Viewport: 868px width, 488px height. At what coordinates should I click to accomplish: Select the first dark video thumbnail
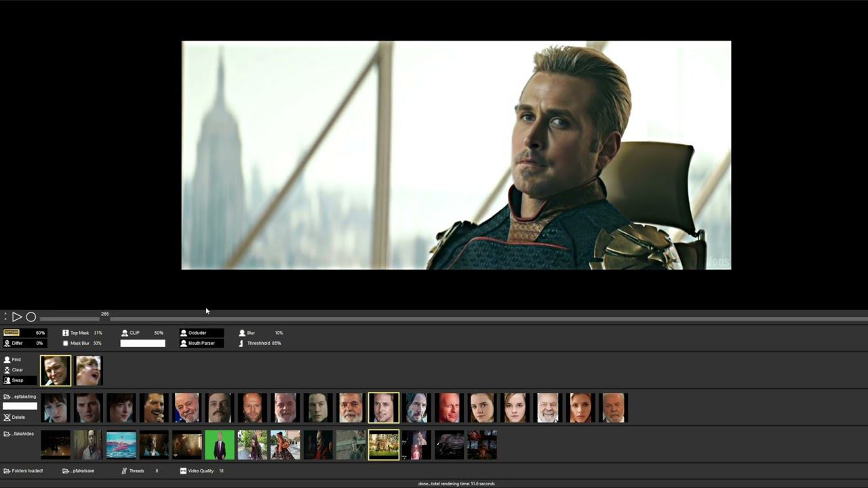click(56, 445)
